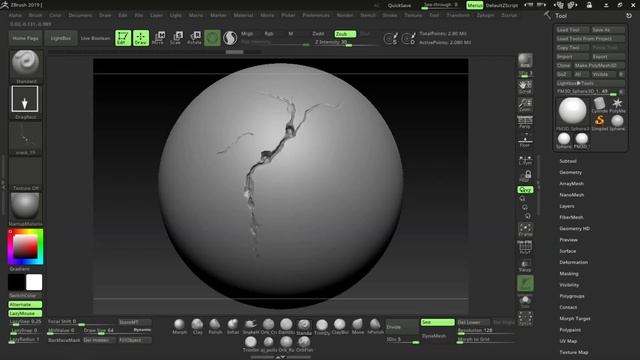Select the Move brush icon
Screen dimensions: 640x360
pyautogui.click(x=358, y=327)
